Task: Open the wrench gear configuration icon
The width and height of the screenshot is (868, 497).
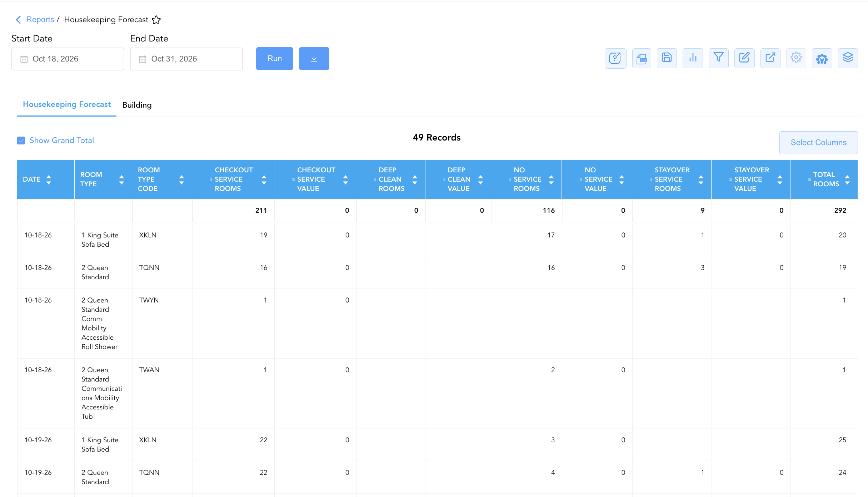Action: 822,58
